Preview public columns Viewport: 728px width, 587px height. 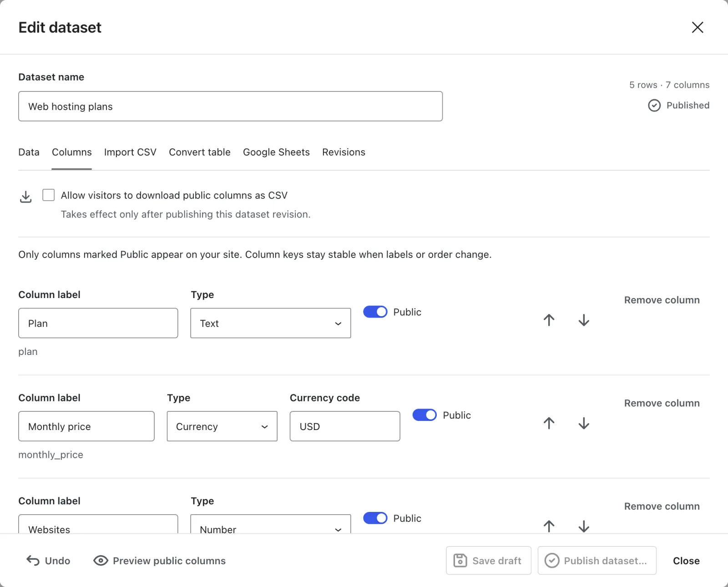[160, 561]
